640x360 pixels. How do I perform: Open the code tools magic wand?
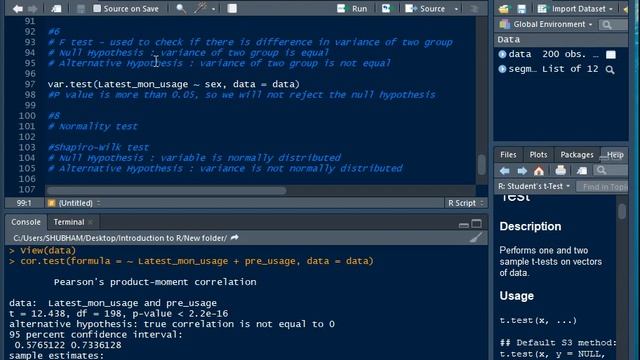click(200, 9)
